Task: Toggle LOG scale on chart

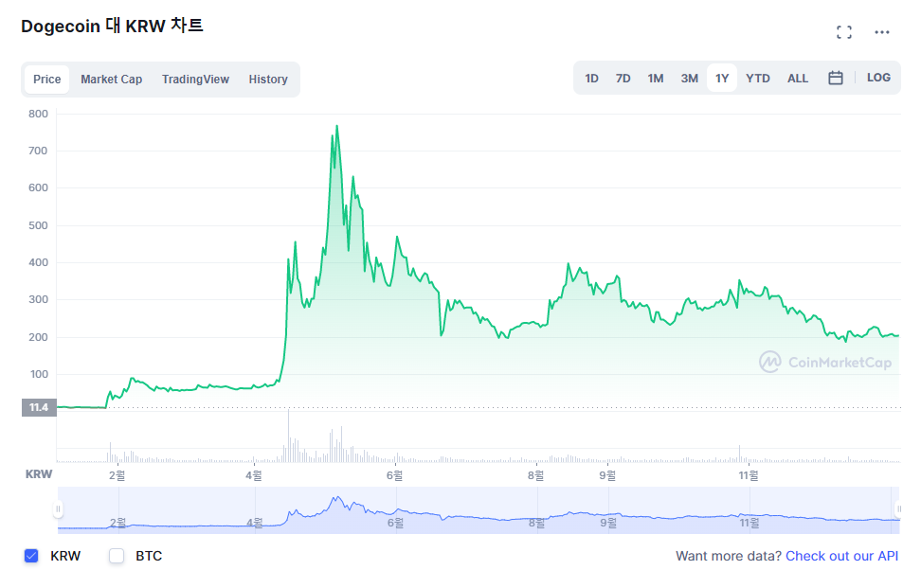Action: (878, 78)
